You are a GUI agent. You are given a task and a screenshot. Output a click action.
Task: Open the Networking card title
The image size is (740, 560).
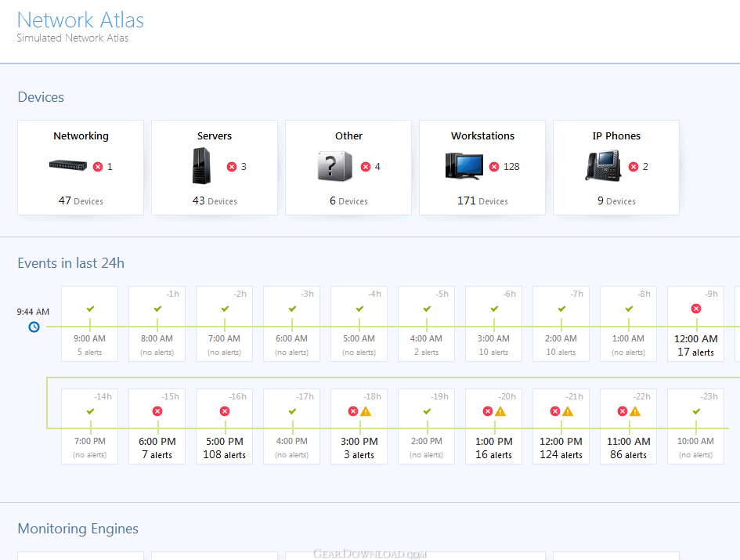click(81, 136)
